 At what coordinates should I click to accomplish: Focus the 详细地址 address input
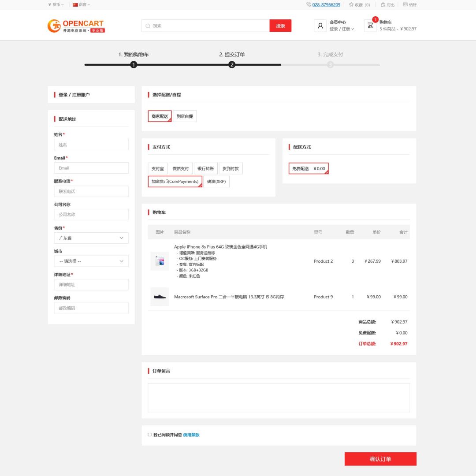click(91, 285)
